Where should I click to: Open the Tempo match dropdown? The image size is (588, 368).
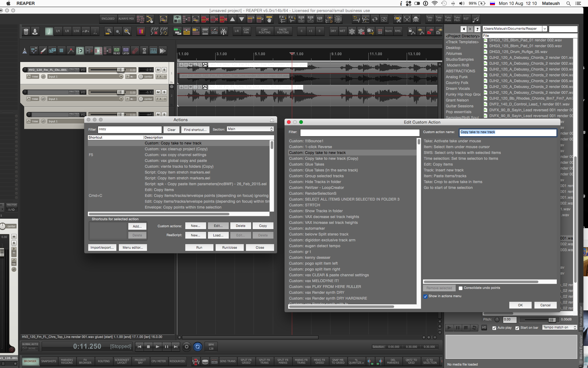560,328
